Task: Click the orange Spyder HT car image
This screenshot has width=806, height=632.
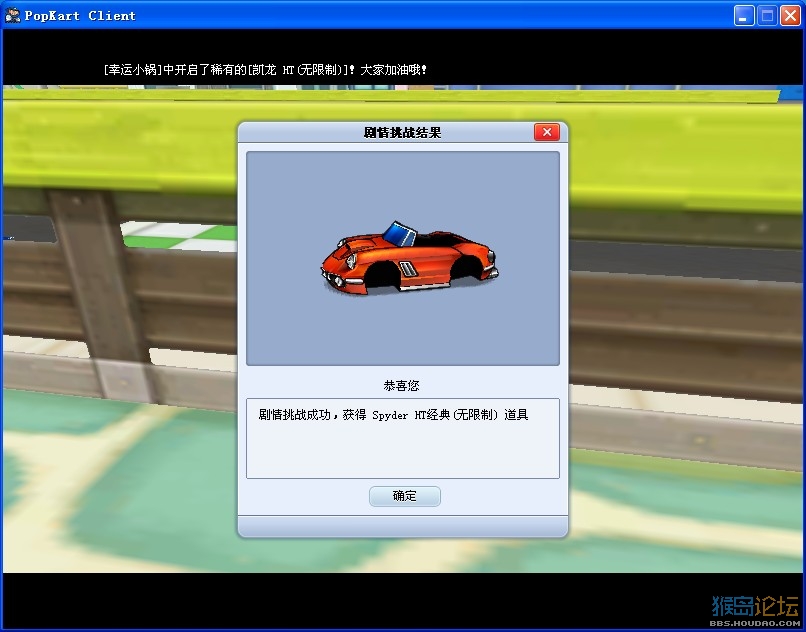Action: pos(409,258)
